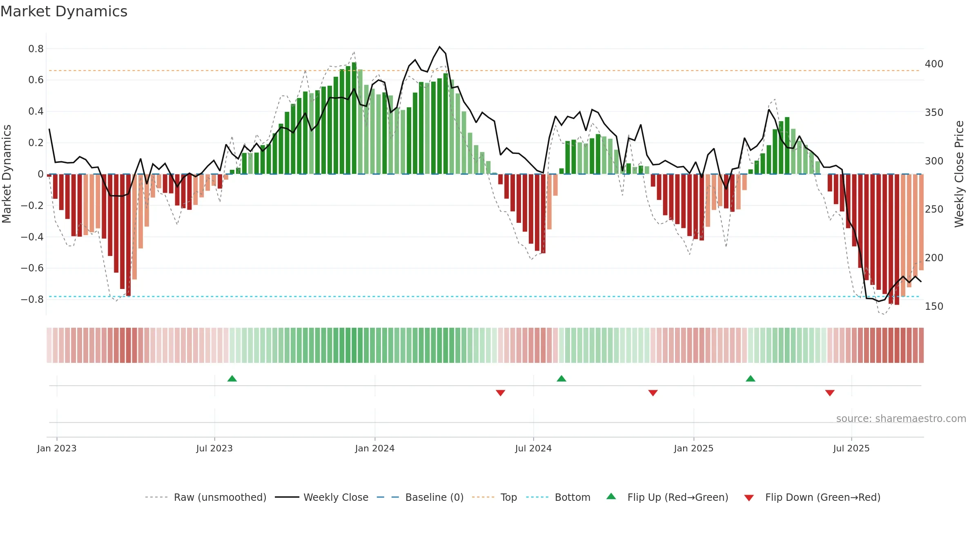Click the grey dashed Raw swatch in the legend
This screenshot has height=551, width=980.
tap(156, 497)
